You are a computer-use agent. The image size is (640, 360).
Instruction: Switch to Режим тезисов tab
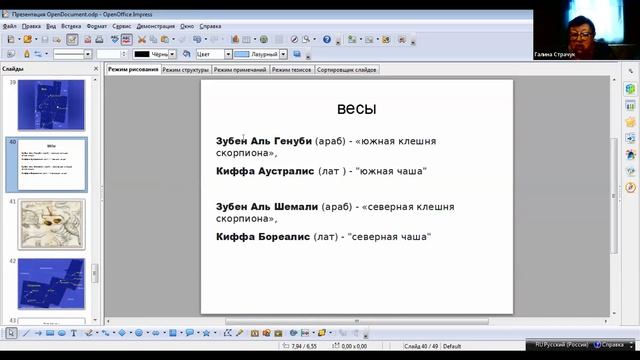click(291, 70)
